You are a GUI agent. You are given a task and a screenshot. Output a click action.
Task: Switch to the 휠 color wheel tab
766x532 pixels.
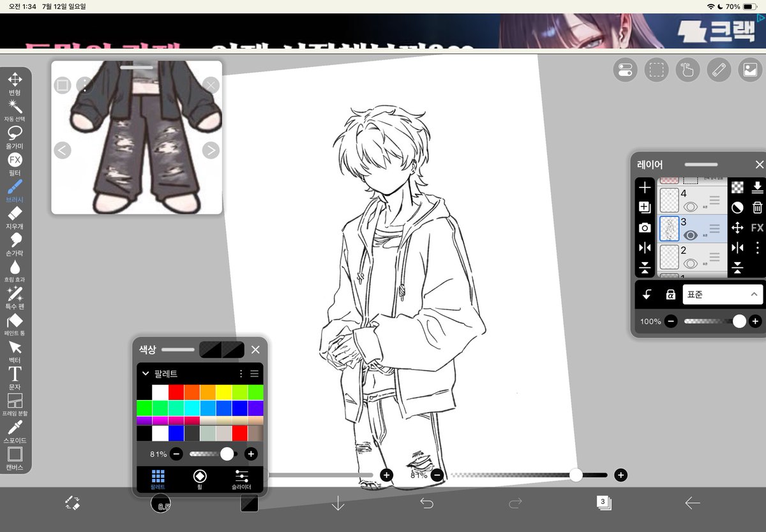[x=200, y=480]
